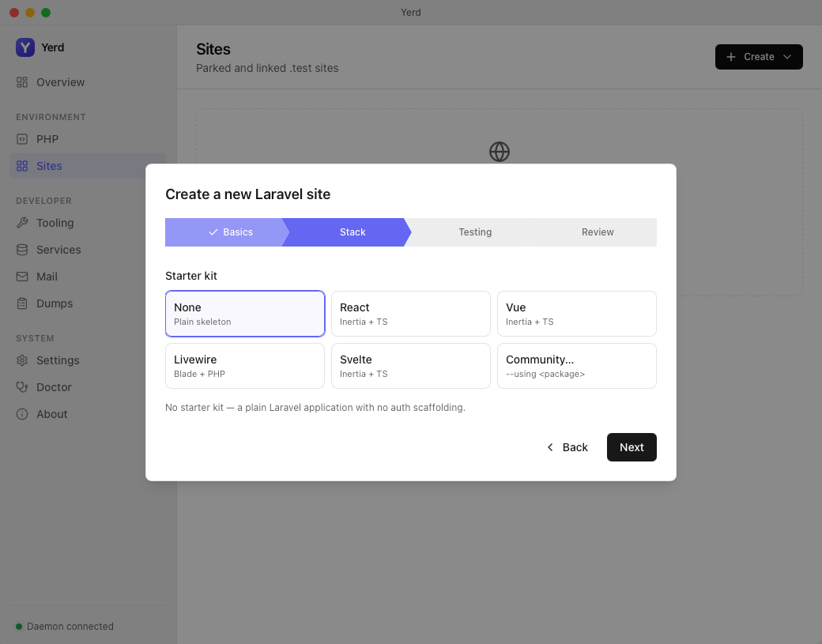Select the React Inertia + TS starter kit
The image size is (822, 644).
410,314
